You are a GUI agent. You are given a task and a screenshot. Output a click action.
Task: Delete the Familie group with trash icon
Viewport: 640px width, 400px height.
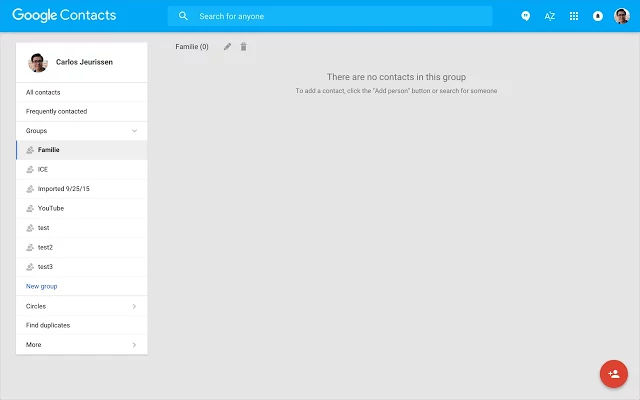(244, 47)
